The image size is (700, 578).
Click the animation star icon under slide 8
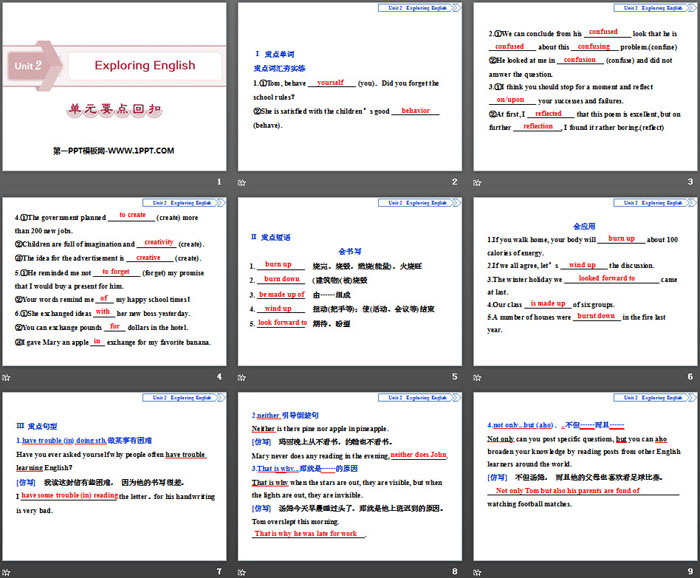pyautogui.click(x=242, y=572)
